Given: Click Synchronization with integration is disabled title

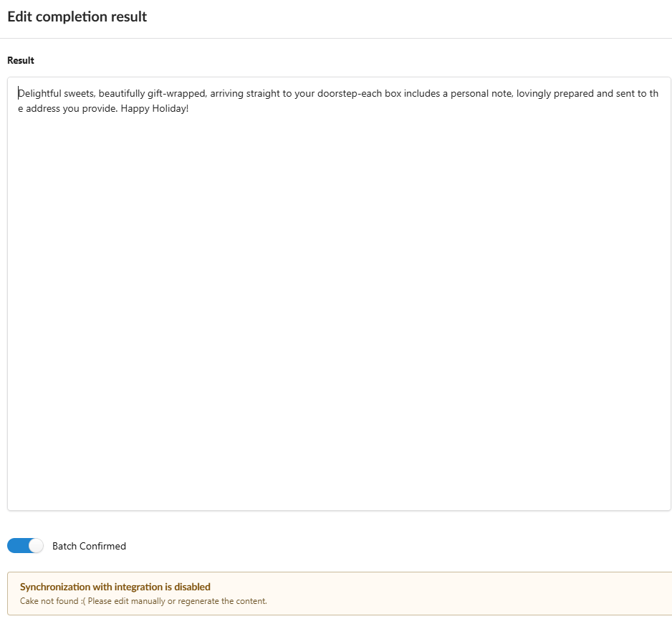Looking at the screenshot, I should (x=115, y=587).
